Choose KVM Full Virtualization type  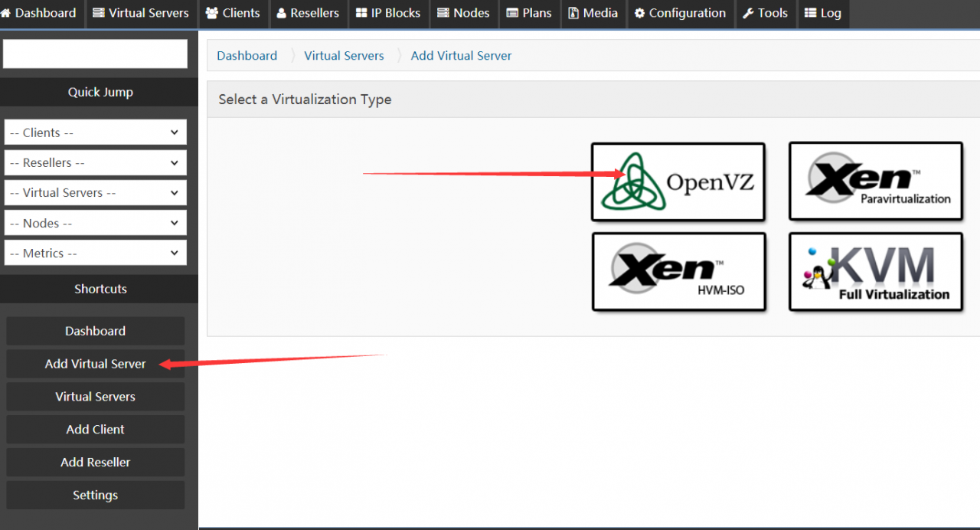pos(876,272)
